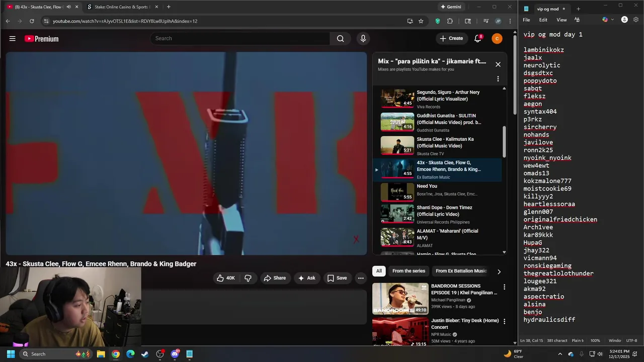Play 'Segundo, Siguro - Arthur Nery' from playlist
644x362 pixels.
tap(438, 99)
